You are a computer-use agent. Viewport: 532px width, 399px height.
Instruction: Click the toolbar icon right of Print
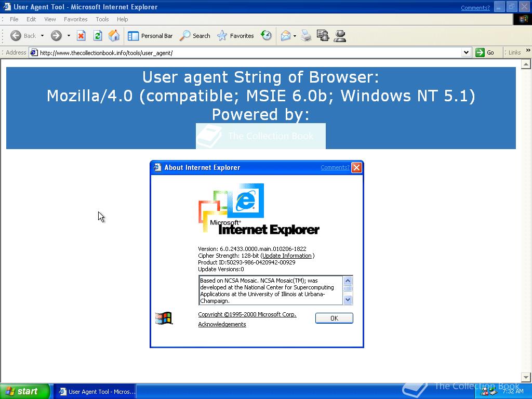tap(323, 36)
